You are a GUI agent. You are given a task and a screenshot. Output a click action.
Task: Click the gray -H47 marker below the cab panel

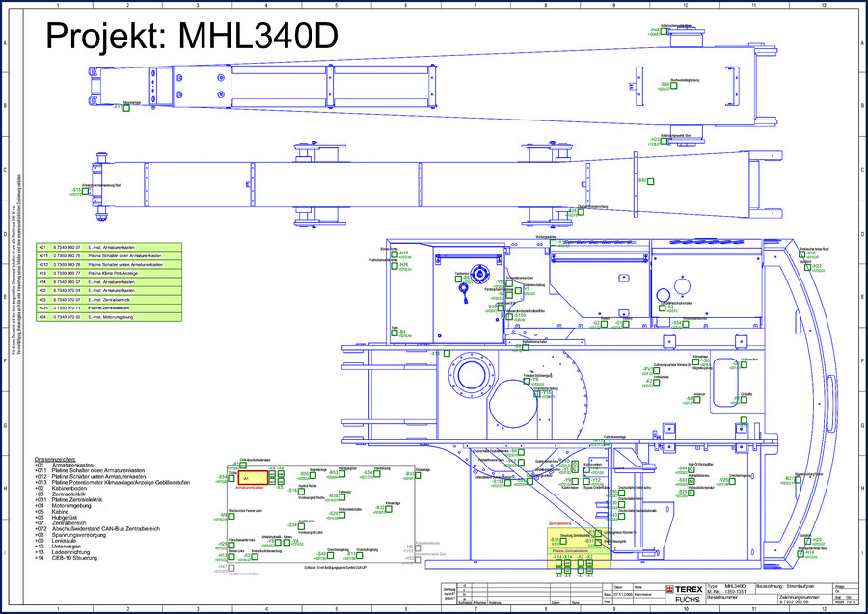coord(231,568)
